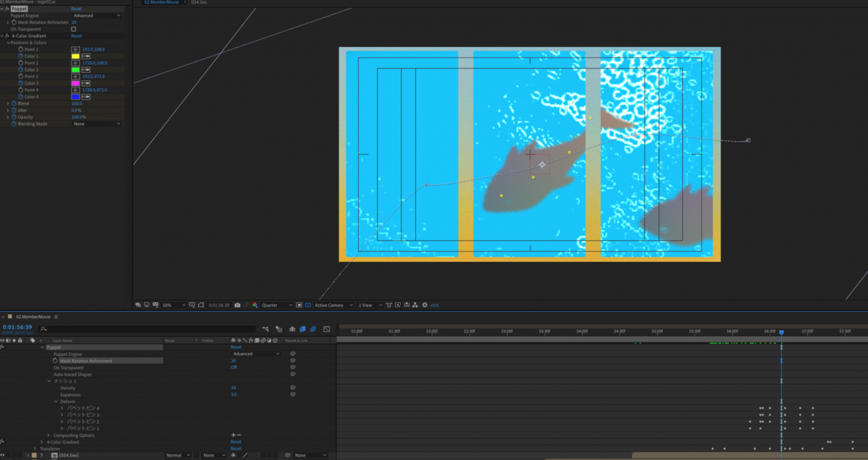Enable the On Transparent checkbox
Image resolution: width=868 pixels, height=460 pixels.
tap(73, 29)
